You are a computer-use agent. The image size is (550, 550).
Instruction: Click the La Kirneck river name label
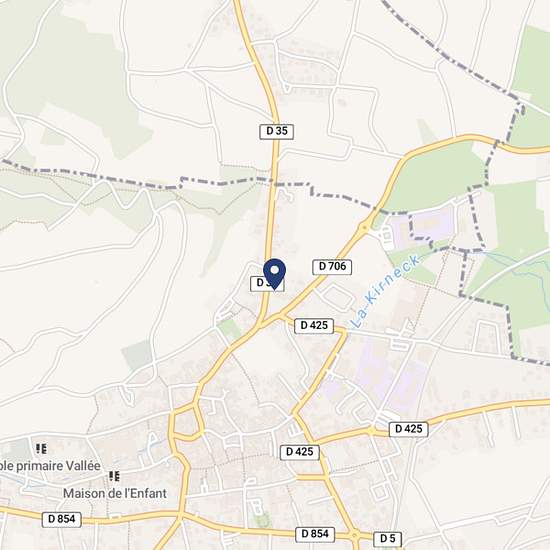pyautogui.click(x=385, y=291)
